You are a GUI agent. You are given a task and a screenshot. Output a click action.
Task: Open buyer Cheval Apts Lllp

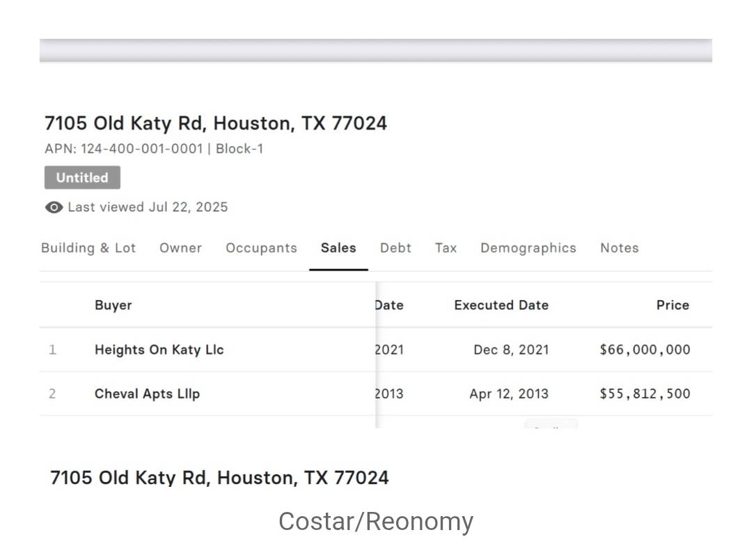click(147, 394)
